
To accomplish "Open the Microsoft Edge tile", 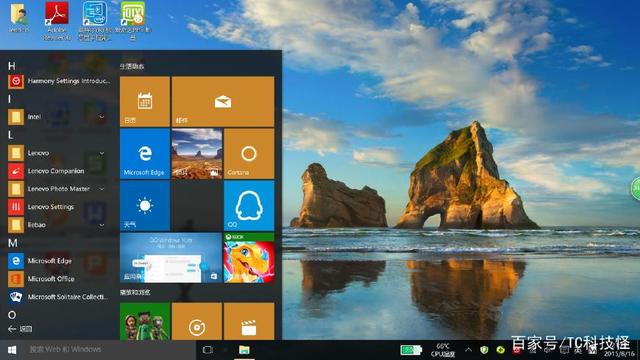I will (x=145, y=153).
